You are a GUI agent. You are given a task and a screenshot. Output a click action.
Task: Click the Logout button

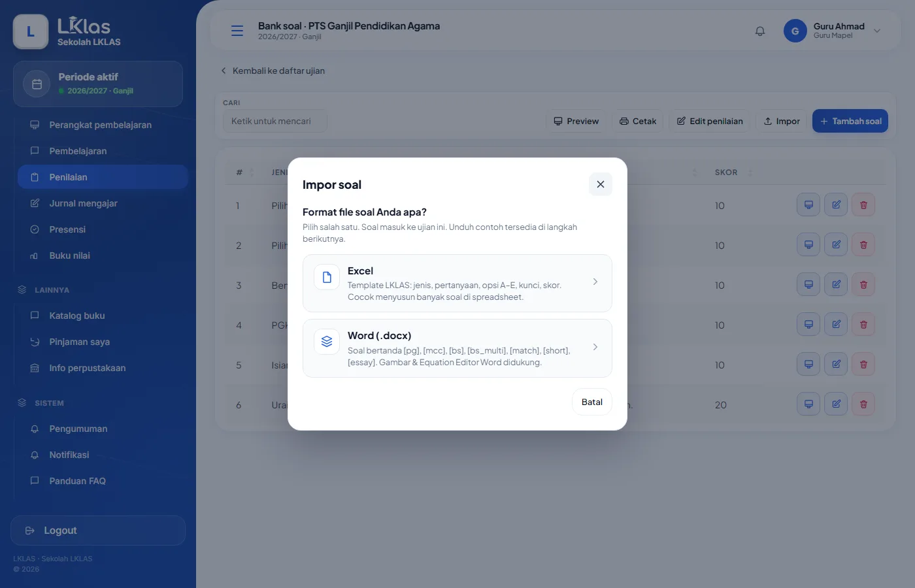(x=98, y=531)
